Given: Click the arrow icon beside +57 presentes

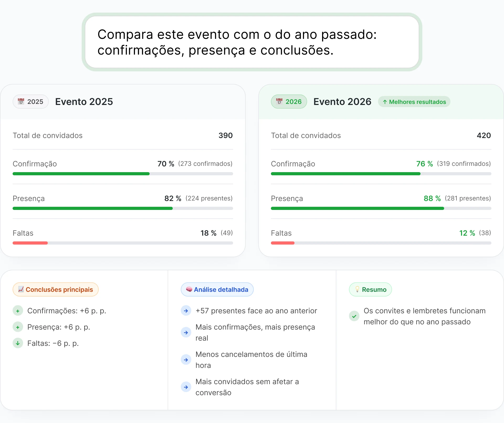Looking at the screenshot, I should click(186, 311).
